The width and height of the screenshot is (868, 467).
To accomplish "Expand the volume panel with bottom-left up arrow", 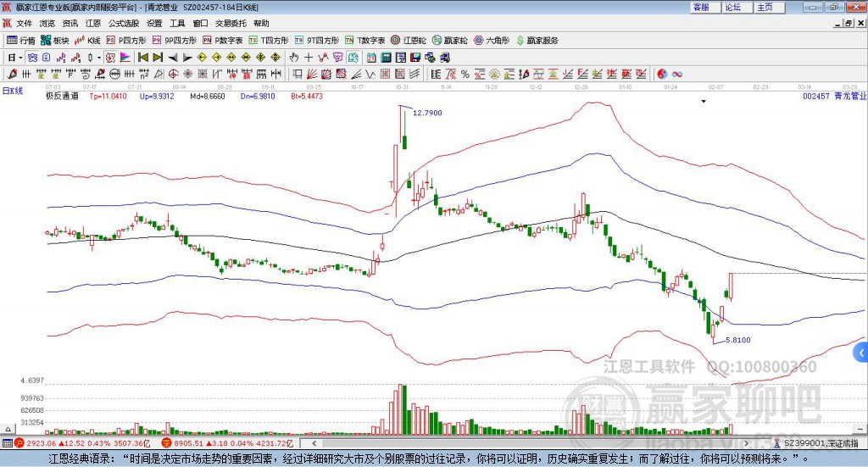I will coord(8,429).
